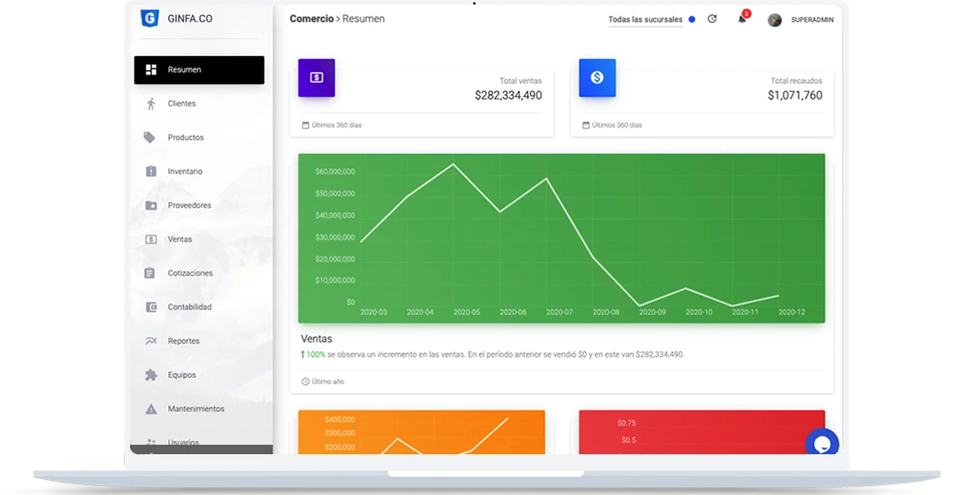Viewport: 980px width, 495px height.
Task: Click the blue Total recaudos dollar icon
Action: (x=597, y=78)
